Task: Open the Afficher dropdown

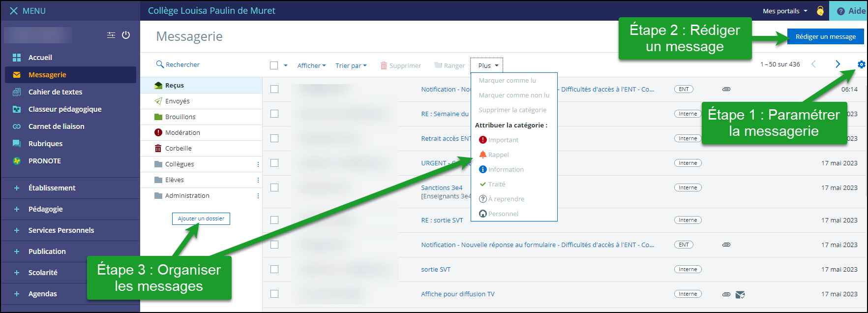Action: coord(311,65)
